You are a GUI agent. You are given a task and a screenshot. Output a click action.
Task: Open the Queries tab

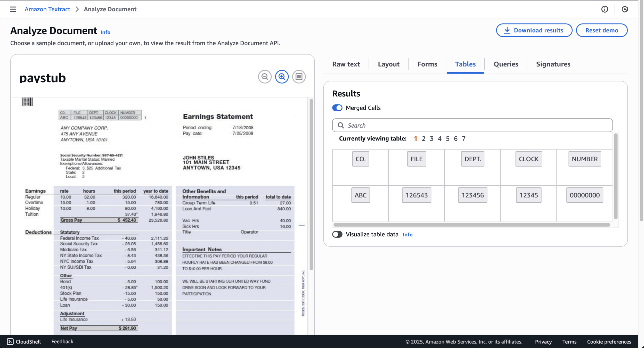pyautogui.click(x=506, y=64)
